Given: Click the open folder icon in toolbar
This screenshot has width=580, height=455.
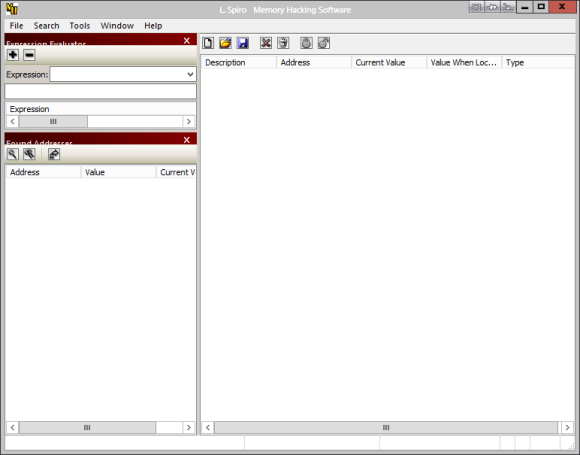Looking at the screenshot, I should (x=225, y=43).
